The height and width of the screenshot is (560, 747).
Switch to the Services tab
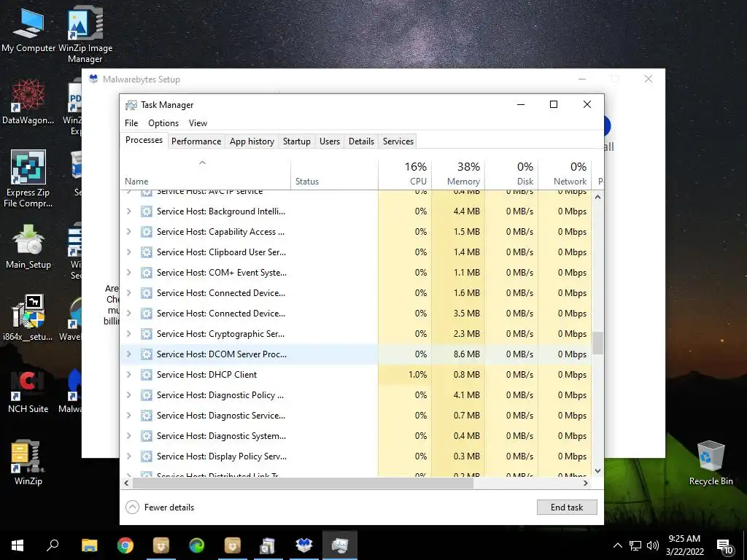coord(398,141)
